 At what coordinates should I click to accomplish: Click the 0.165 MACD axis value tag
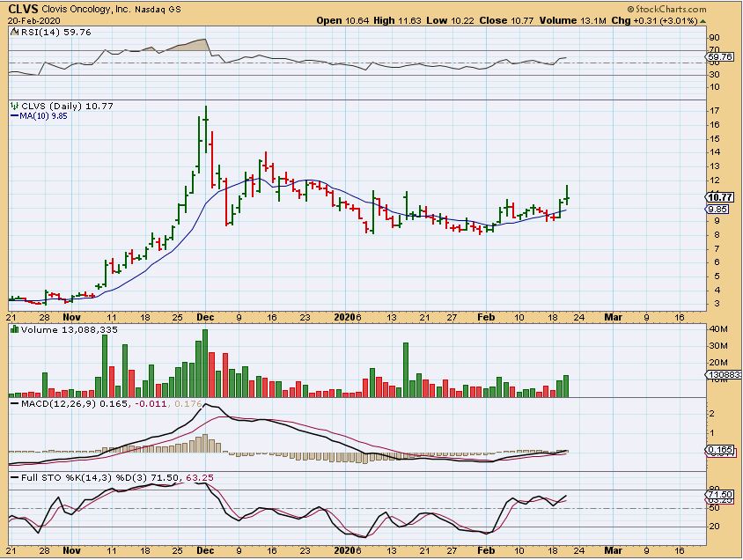coord(720,449)
